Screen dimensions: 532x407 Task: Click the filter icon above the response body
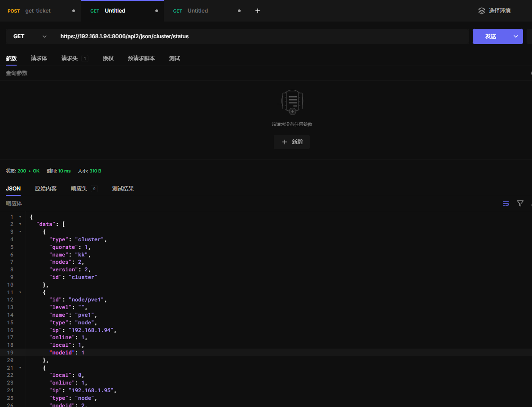(x=520, y=203)
